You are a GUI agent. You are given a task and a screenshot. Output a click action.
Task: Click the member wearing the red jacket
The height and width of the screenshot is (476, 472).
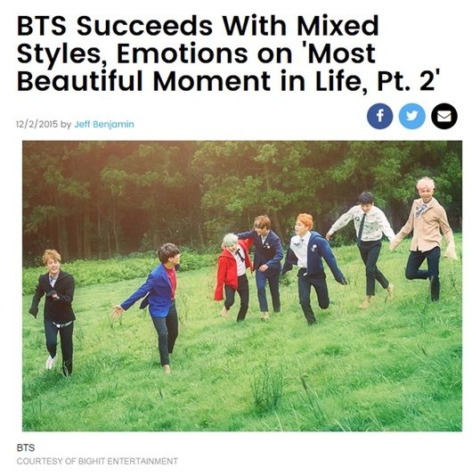click(x=234, y=276)
